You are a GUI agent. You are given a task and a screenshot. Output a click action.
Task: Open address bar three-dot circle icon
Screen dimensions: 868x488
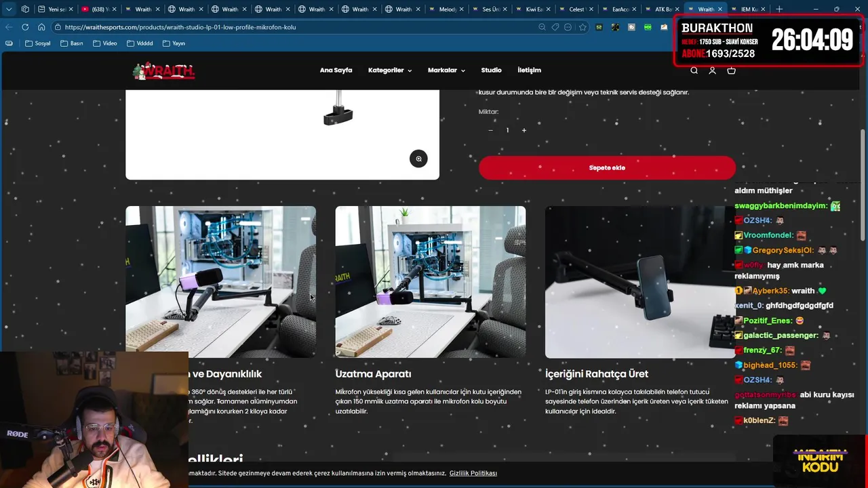tap(568, 27)
